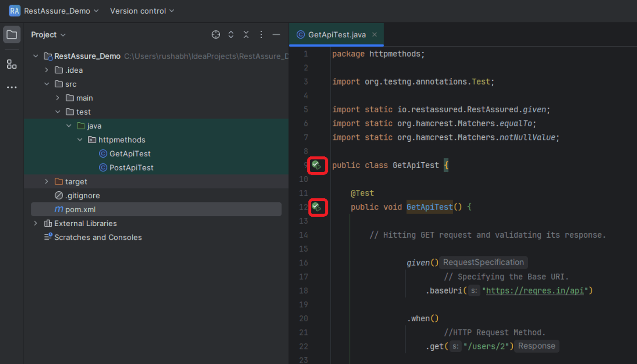Open the Project tool window folder icon
The height and width of the screenshot is (364, 637).
tap(12, 35)
